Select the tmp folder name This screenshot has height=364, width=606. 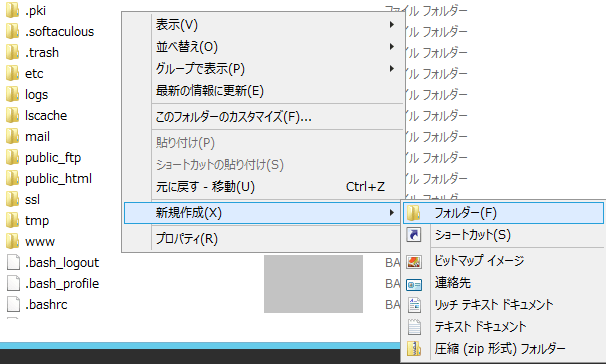(37, 220)
